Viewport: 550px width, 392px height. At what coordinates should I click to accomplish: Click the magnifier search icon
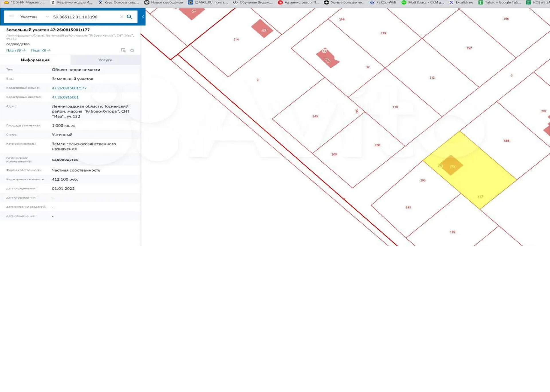point(129,17)
